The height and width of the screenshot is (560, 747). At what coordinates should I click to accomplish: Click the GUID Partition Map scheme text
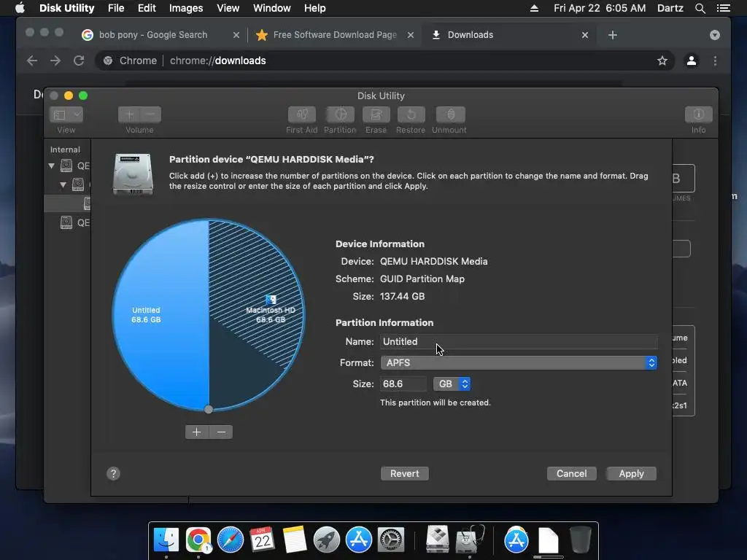pyautogui.click(x=422, y=279)
